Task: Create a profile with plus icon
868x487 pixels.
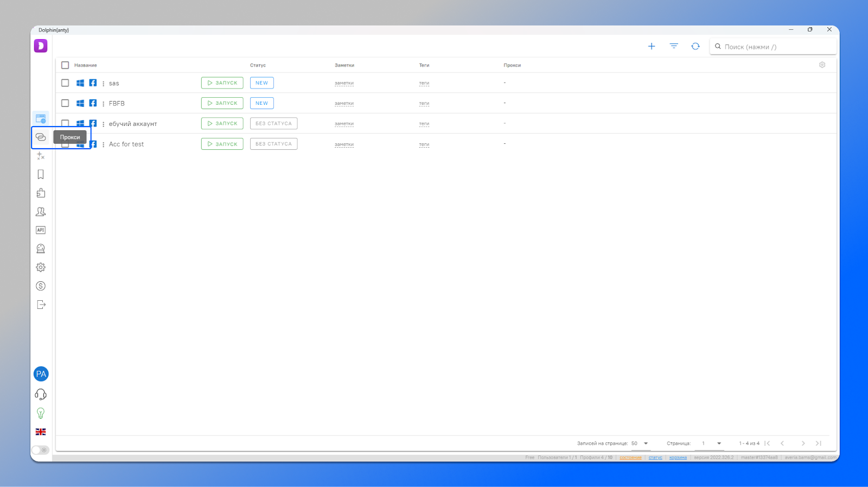Action: click(x=652, y=47)
